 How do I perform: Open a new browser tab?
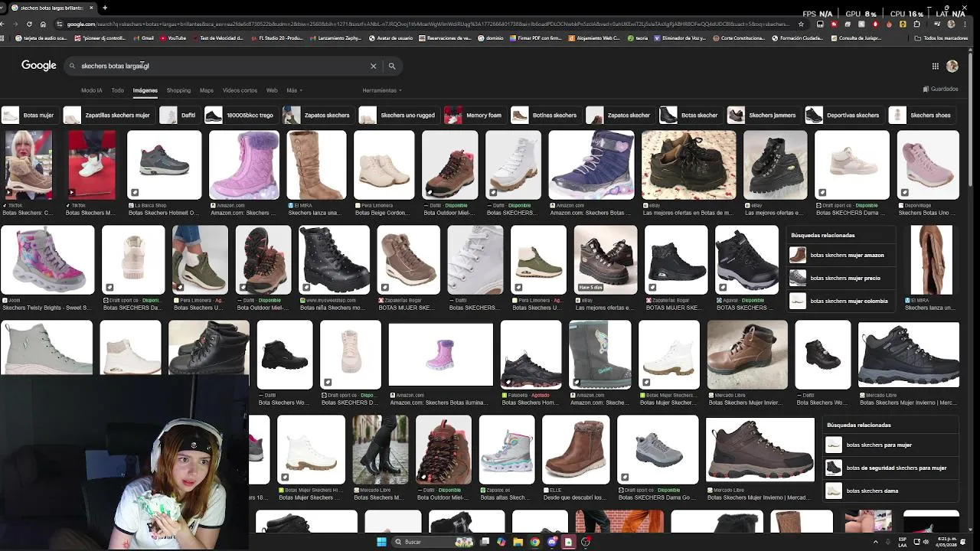pos(105,8)
